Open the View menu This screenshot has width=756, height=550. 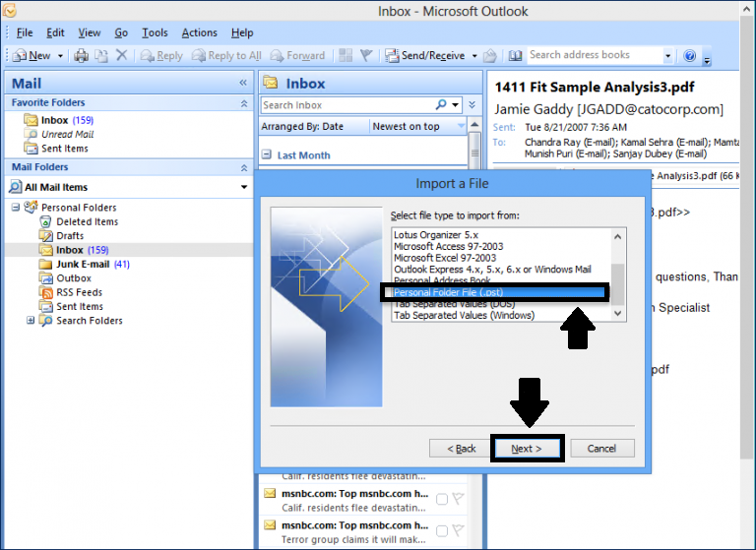[x=90, y=32]
